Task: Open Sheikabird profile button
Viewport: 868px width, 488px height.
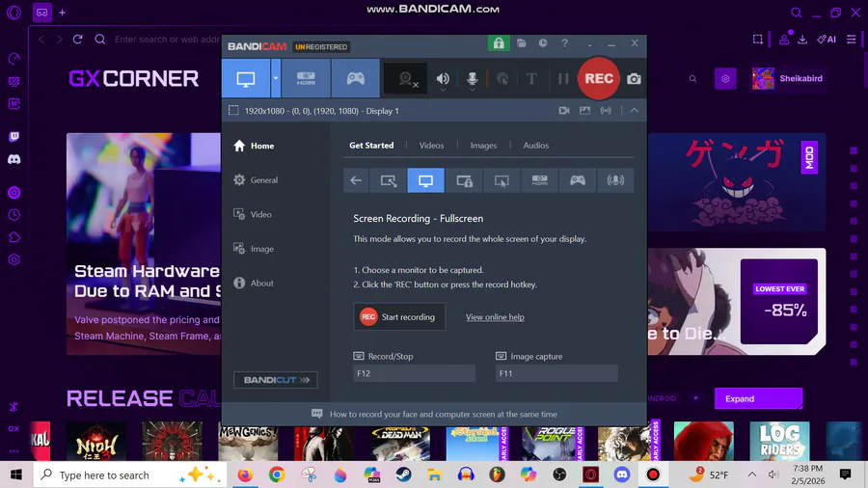Action: coord(787,78)
